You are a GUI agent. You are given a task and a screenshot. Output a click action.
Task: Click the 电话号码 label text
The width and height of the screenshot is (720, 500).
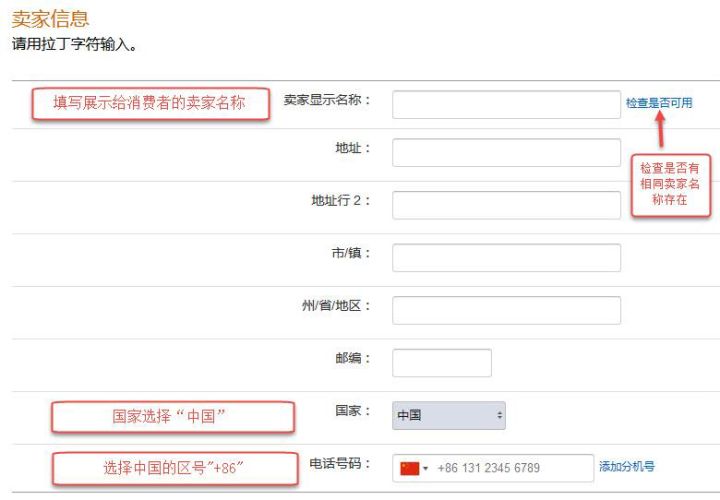coord(339,464)
